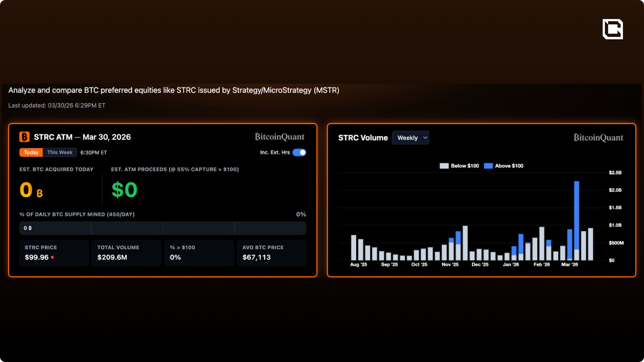The image size is (644, 362).
Task: Click the orange "0 ₿" BTC acquired value
Action: (31, 190)
